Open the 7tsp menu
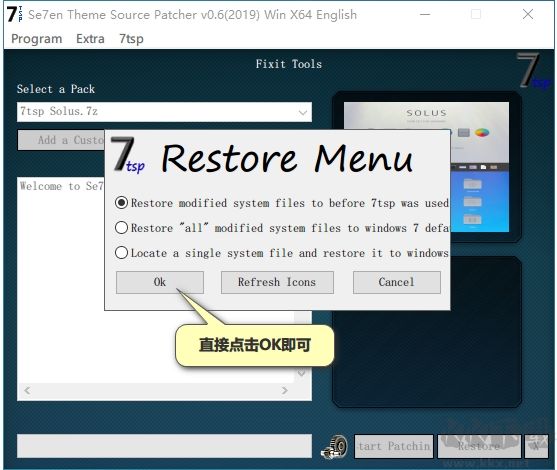557x470 pixels. coord(131,39)
